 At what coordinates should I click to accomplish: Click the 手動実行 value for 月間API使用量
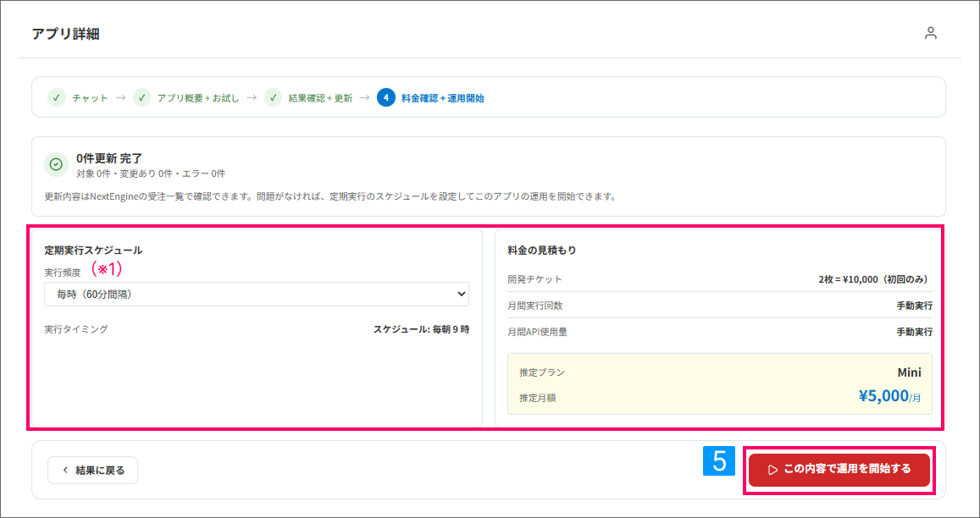(915, 332)
